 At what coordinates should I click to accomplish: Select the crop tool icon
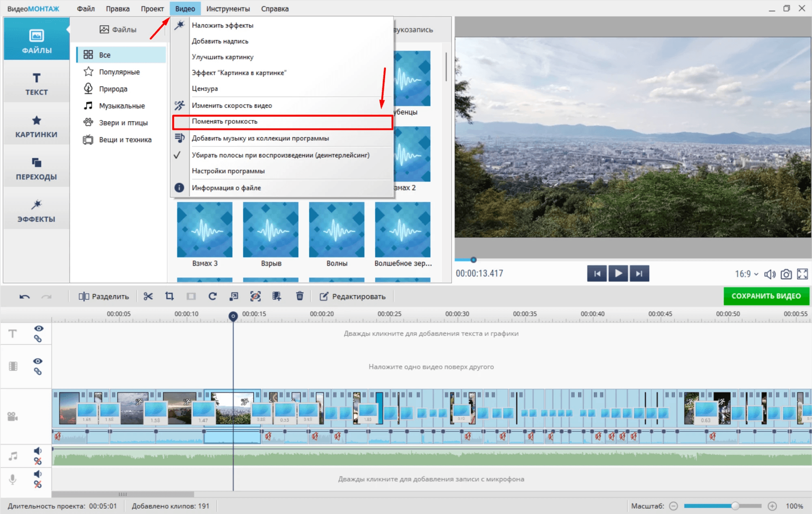(169, 296)
